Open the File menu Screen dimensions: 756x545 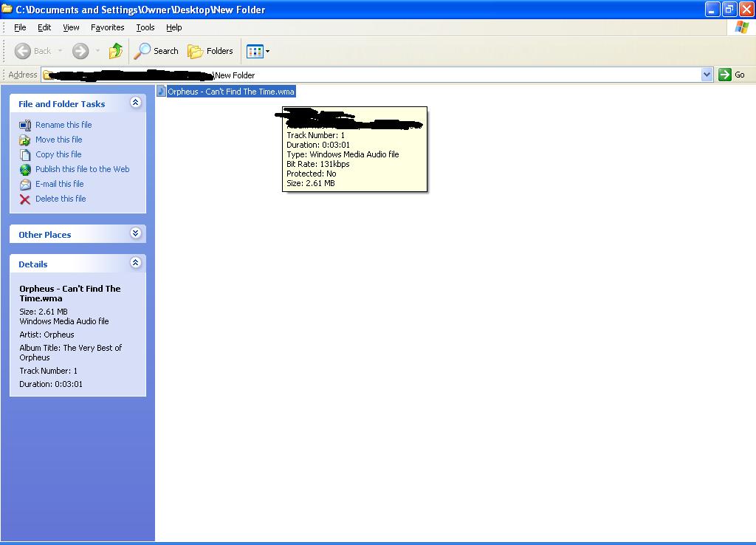[20, 27]
